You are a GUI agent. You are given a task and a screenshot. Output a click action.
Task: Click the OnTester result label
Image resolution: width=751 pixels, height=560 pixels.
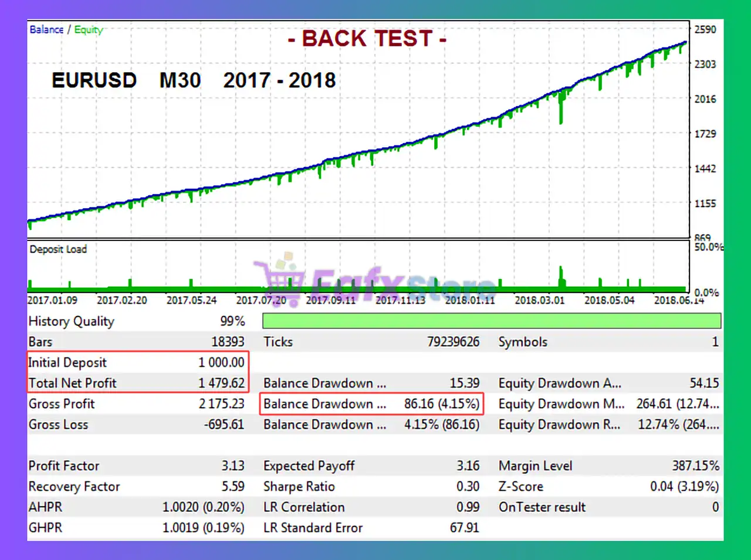coord(542,507)
